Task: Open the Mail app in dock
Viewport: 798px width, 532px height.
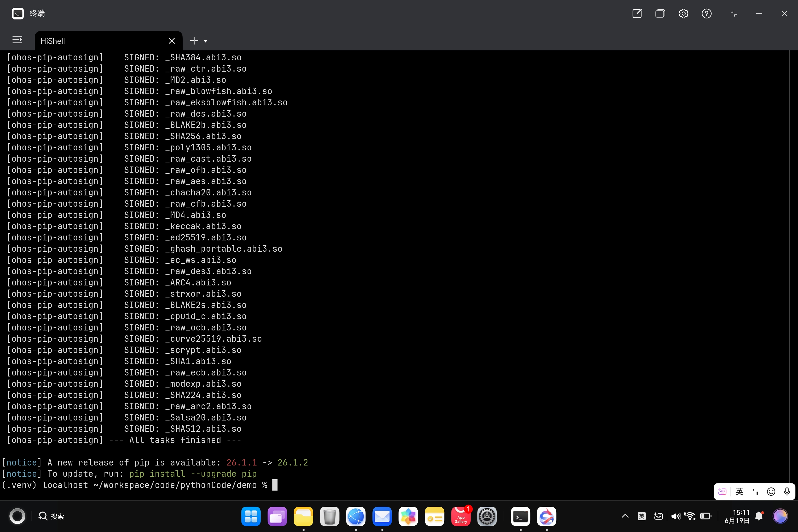Action: [x=382, y=516]
